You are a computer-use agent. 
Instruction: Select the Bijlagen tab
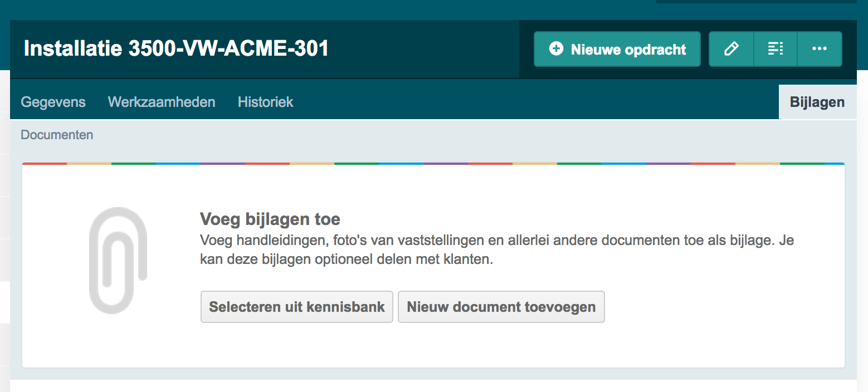pyautogui.click(x=817, y=102)
